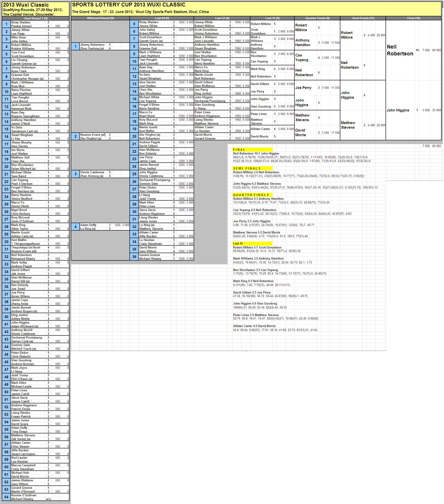Click 'Steve Davis' in qualifying match 51
Screen dimensions: 444x504
19,397
